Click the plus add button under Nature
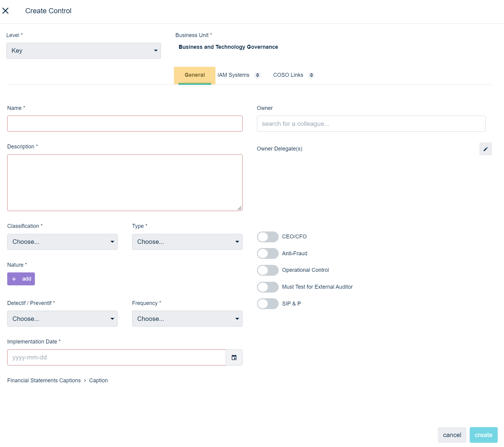 21,279
